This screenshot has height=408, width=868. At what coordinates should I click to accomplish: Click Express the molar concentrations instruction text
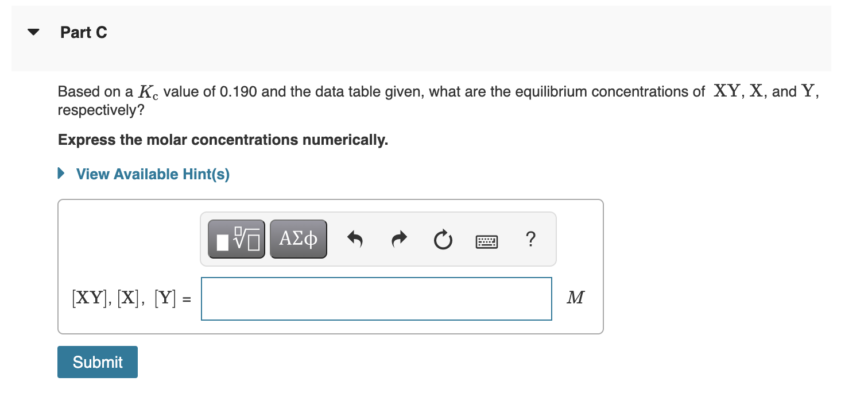click(x=223, y=140)
